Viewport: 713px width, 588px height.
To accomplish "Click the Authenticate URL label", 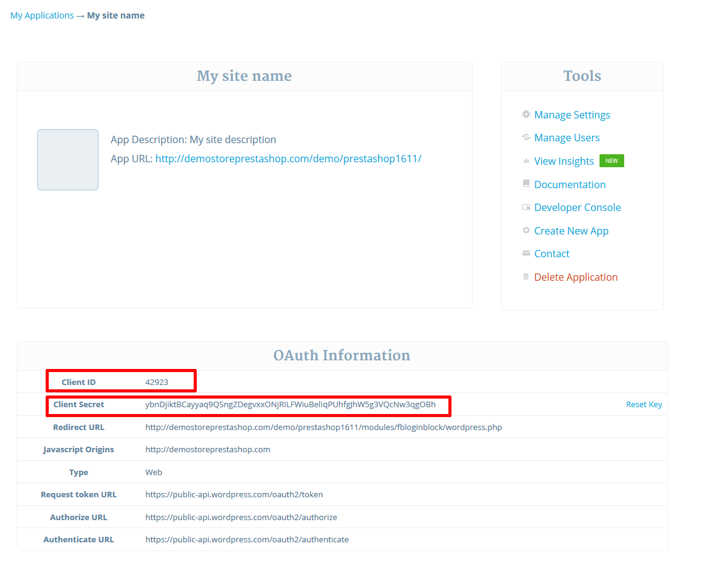I will click(x=79, y=539).
